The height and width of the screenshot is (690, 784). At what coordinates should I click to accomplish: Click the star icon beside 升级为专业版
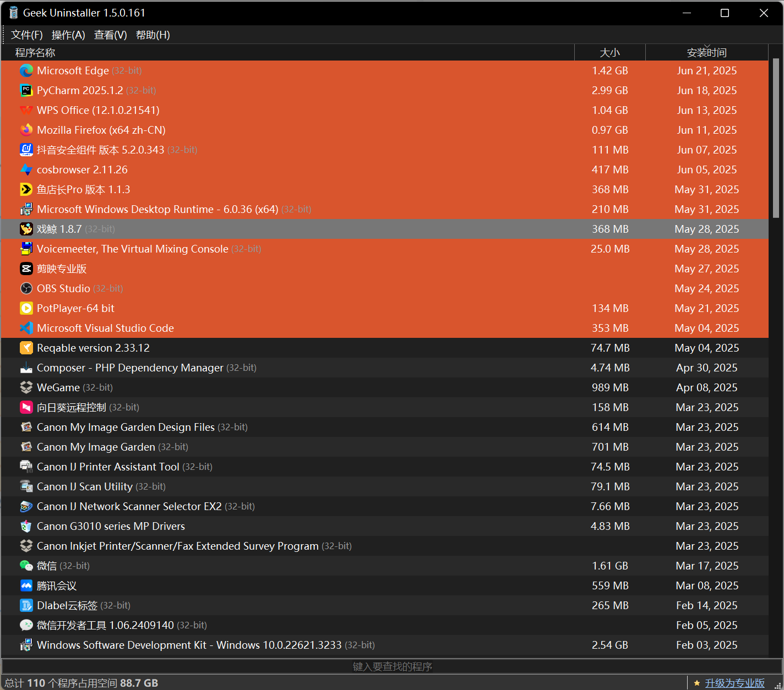tap(697, 683)
